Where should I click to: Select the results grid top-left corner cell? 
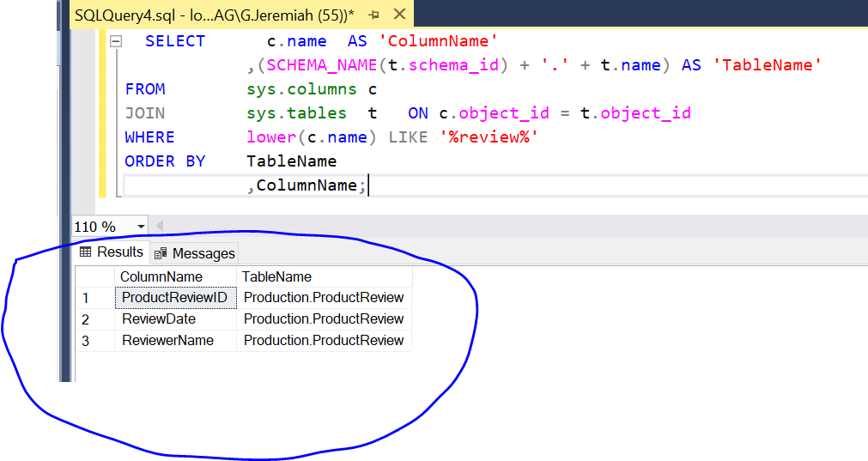tap(94, 276)
